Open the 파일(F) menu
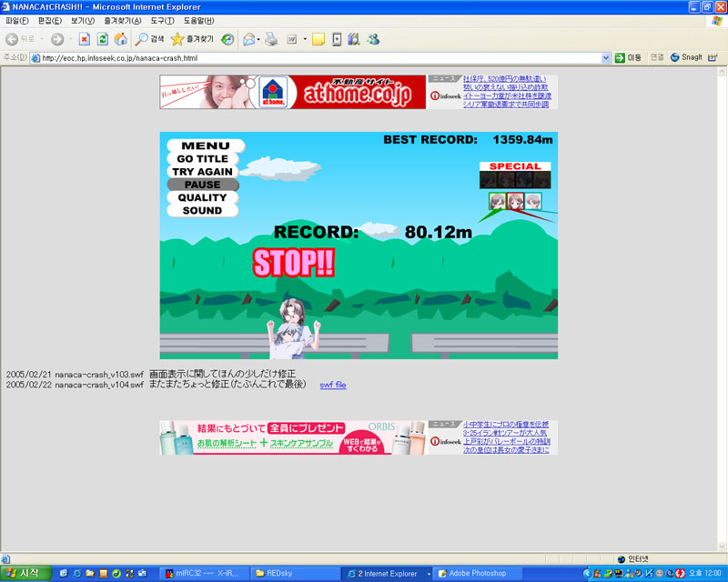The height and width of the screenshot is (582, 728). tap(17, 20)
